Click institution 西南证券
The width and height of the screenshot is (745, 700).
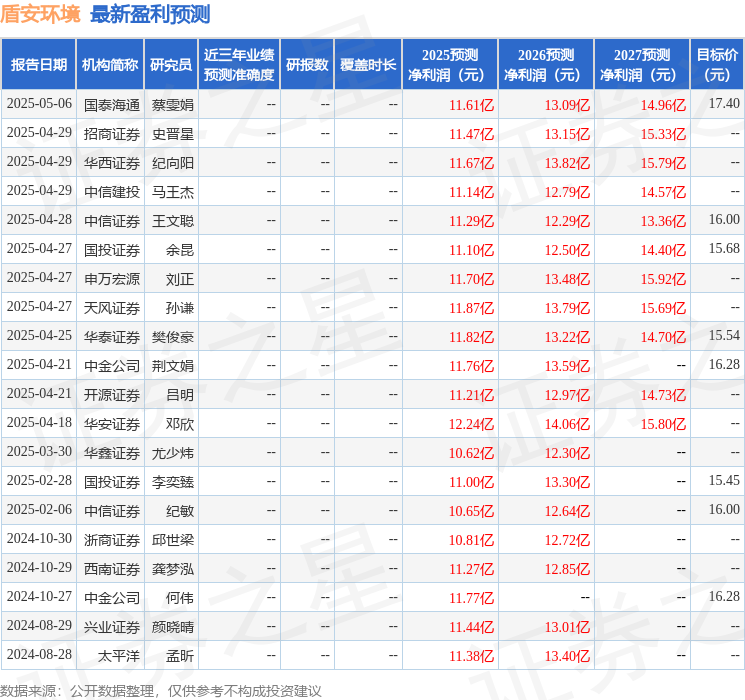[112, 569]
